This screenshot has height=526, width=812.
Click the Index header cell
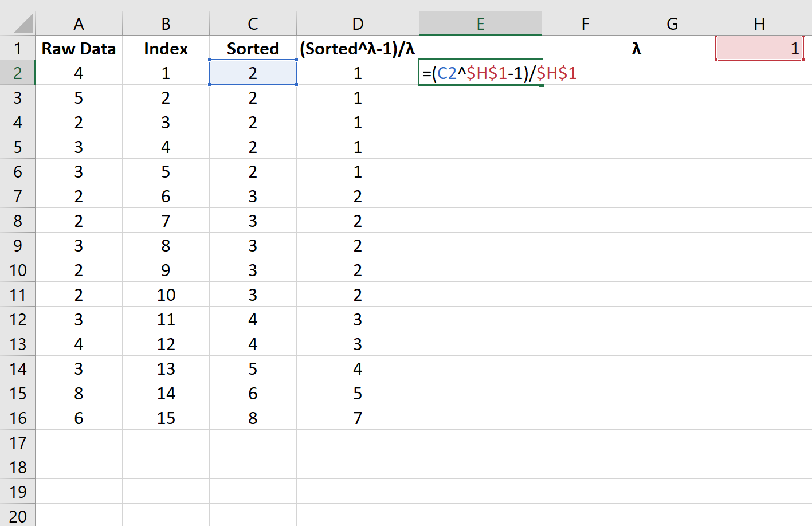tap(165, 48)
